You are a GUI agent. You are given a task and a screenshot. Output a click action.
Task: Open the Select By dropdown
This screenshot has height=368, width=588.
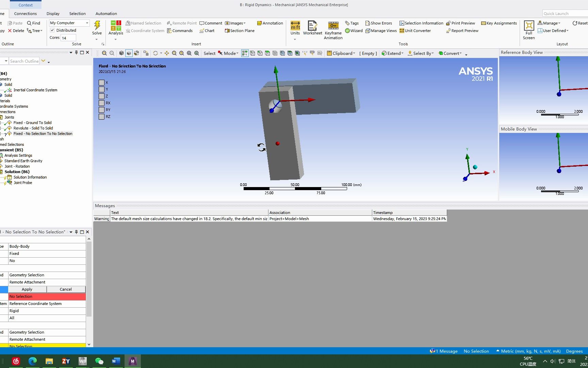[x=421, y=53]
